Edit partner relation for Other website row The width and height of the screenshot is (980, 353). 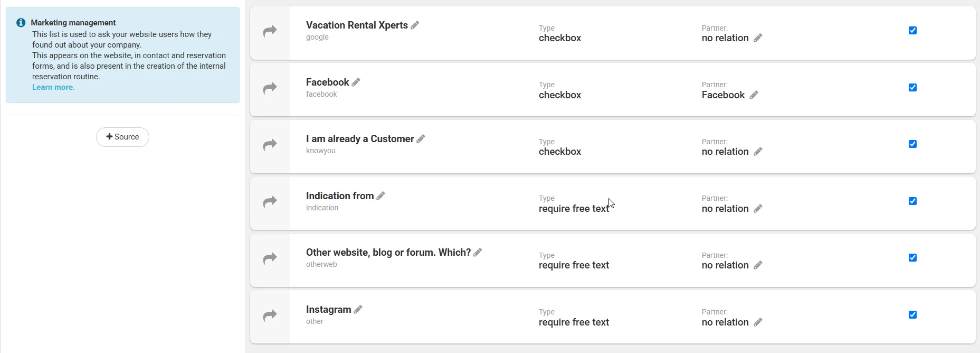[x=758, y=265]
